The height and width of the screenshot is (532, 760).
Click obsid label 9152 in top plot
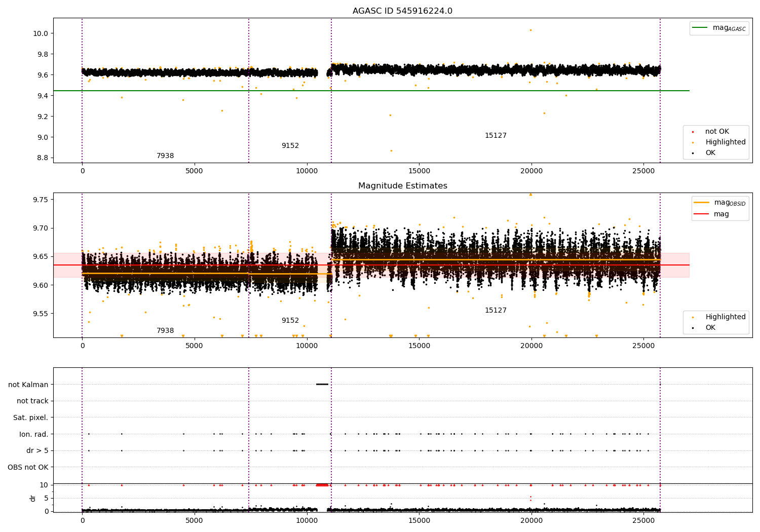pyautogui.click(x=290, y=146)
